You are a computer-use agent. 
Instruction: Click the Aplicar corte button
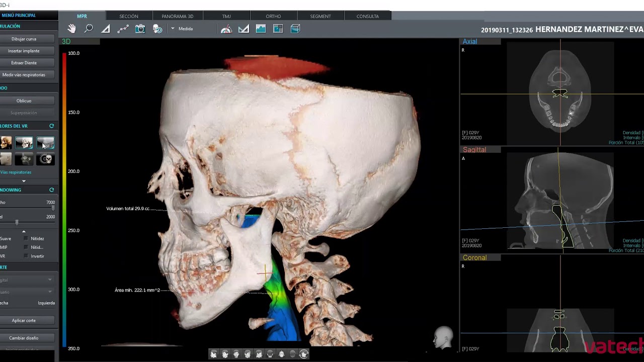coord(24,320)
